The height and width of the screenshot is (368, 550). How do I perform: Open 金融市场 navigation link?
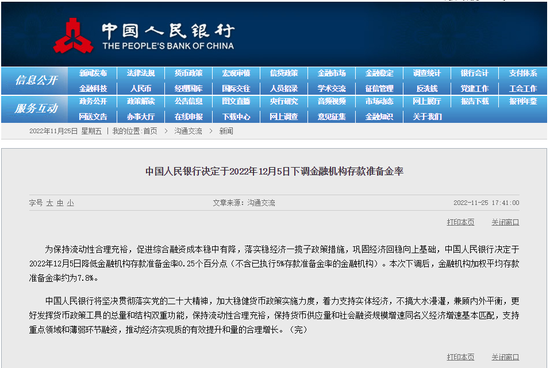pos(332,73)
